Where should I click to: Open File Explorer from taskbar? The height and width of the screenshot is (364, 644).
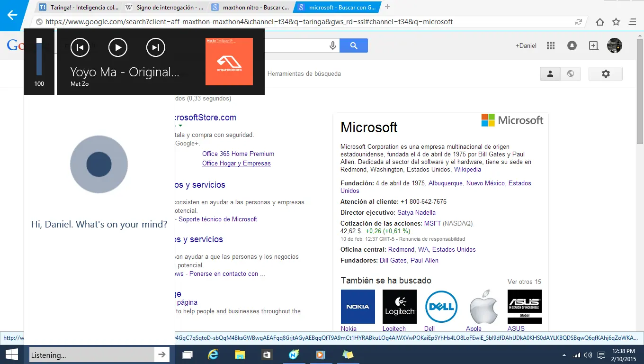tap(241, 355)
